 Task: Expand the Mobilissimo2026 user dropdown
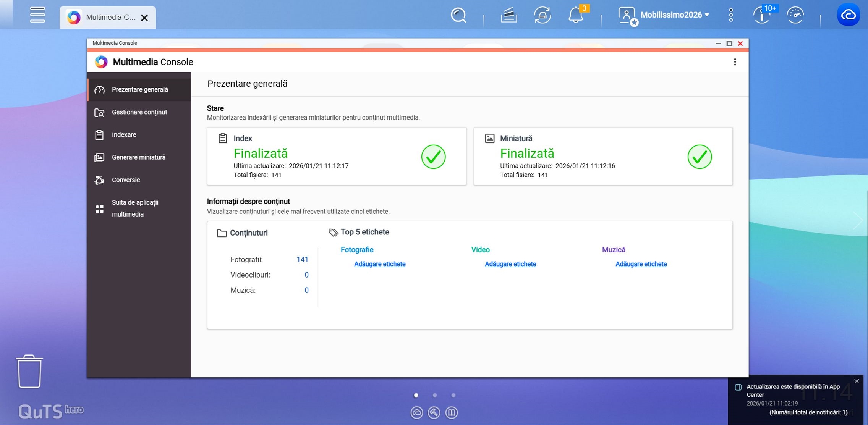[x=674, y=15]
